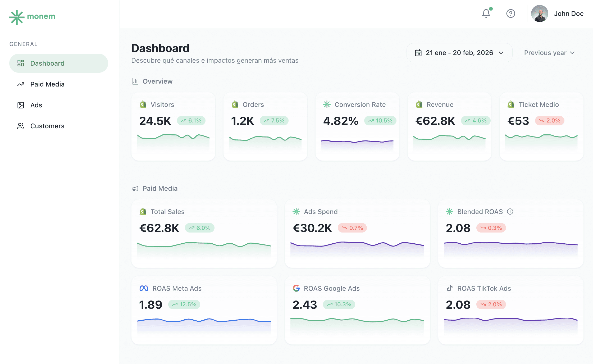Image resolution: width=593 pixels, height=364 pixels.
Task: Open the date range picker dropdown
Action: 459,52
